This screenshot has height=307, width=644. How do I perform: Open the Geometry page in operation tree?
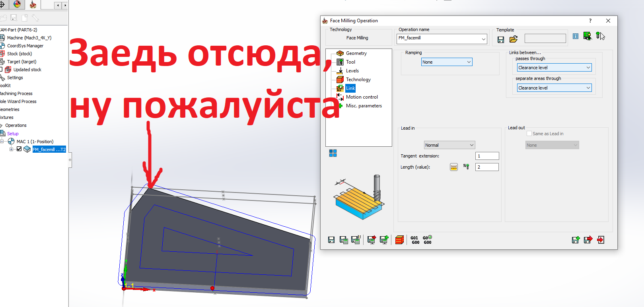(356, 53)
